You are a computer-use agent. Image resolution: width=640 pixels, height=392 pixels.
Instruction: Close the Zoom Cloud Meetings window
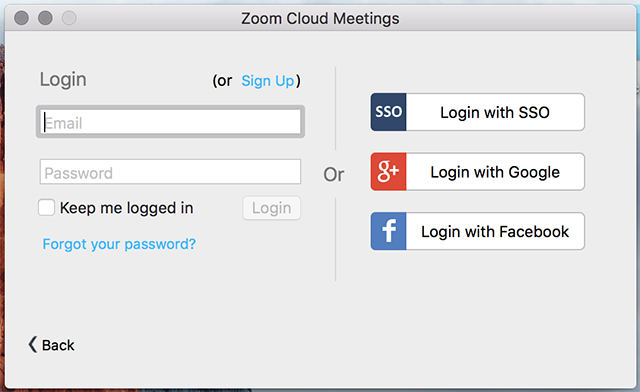coord(21,18)
